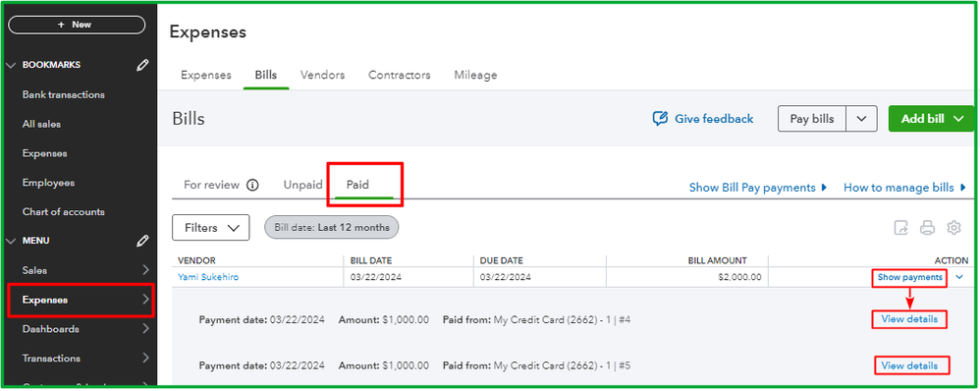Click the Give feedback link

click(x=702, y=119)
